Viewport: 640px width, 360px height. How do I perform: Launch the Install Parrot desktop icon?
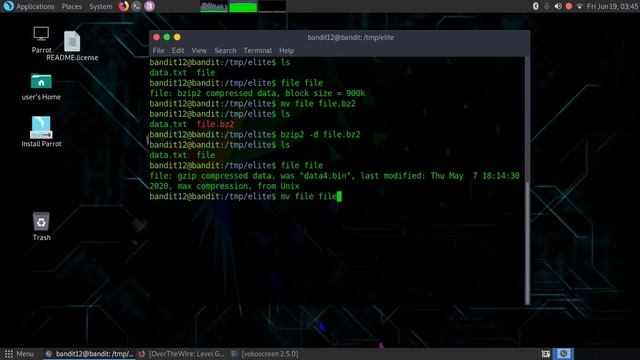(41, 131)
